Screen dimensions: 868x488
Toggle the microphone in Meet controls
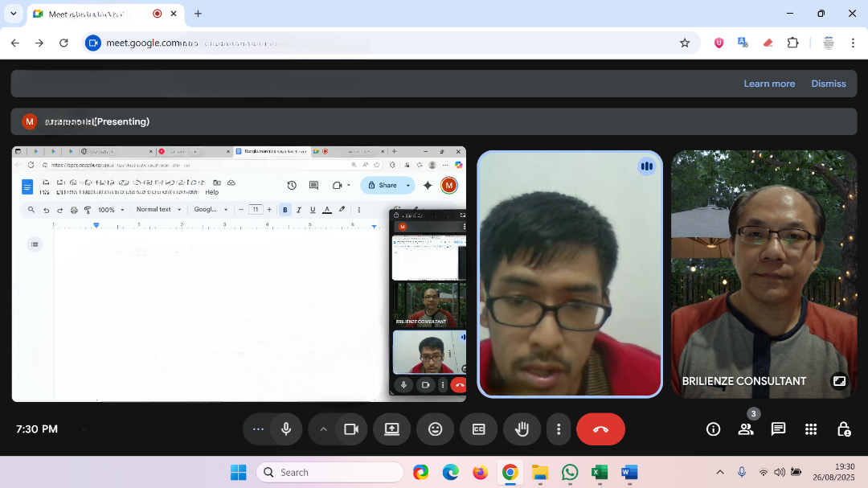click(285, 429)
